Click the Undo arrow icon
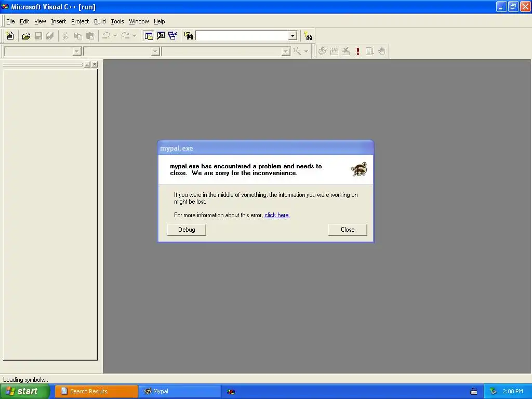 point(106,36)
